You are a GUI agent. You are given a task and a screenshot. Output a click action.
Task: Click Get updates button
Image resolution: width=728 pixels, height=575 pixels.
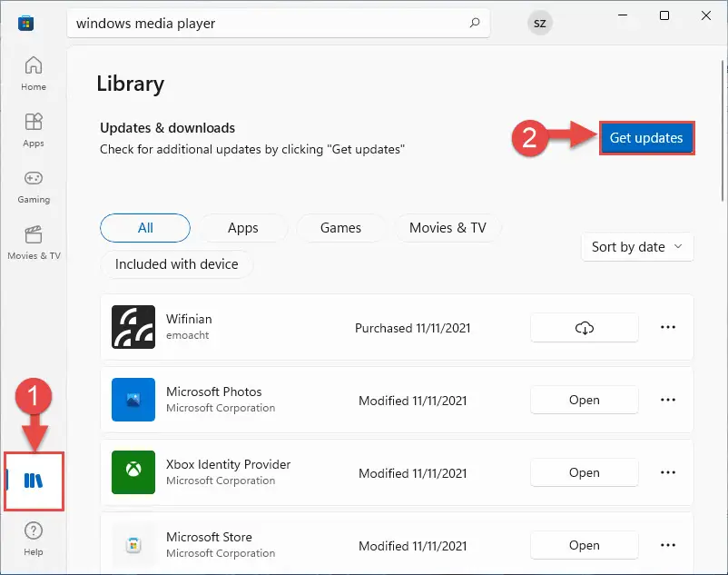point(646,138)
